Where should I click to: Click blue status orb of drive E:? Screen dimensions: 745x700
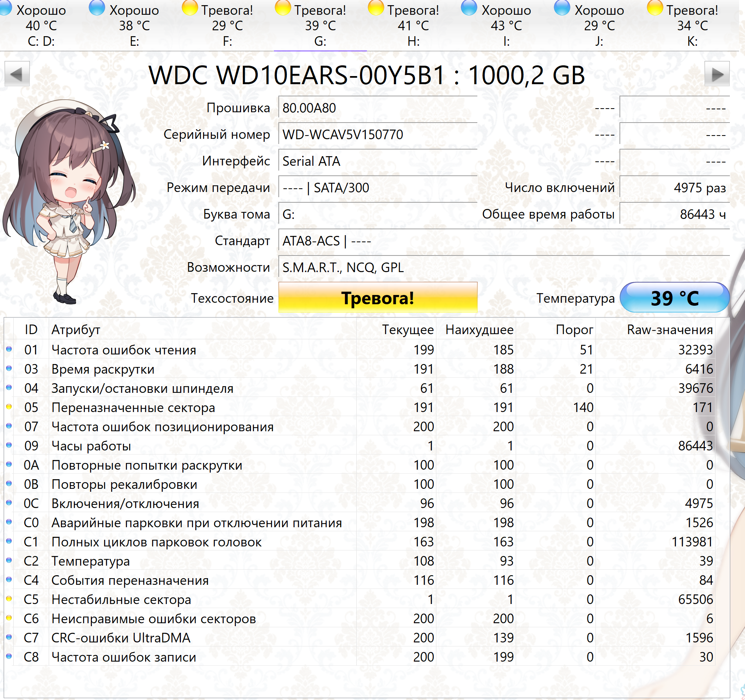(97, 7)
